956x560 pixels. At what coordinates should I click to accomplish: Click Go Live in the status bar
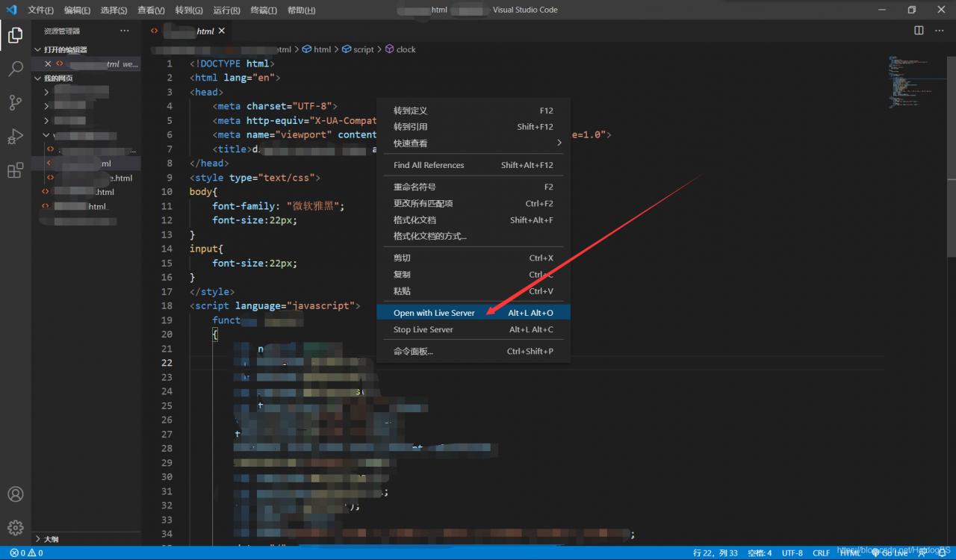889,553
